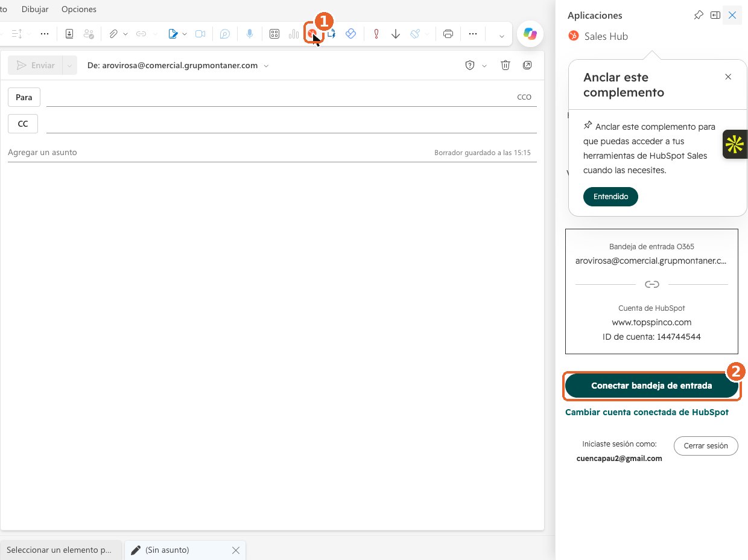
Task: Click into the Para recipient field
Action: 279,97
